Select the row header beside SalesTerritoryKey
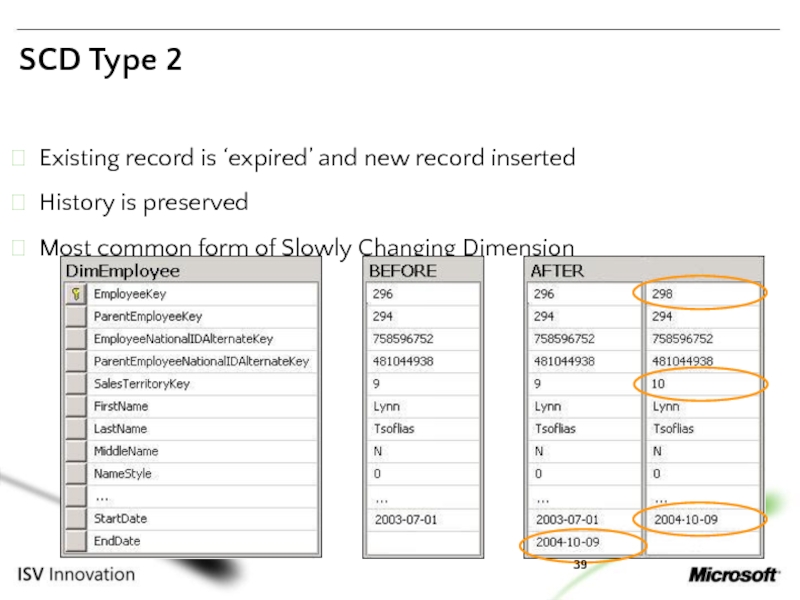 click(x=75, y=384)
